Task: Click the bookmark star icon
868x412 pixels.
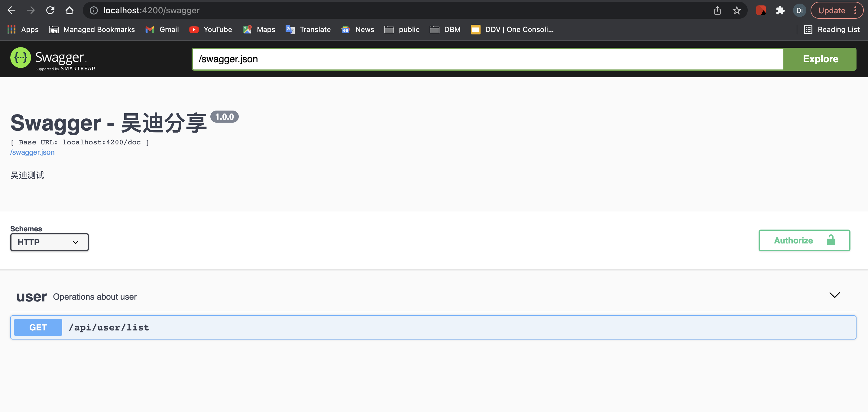Action: click(737, 11)
